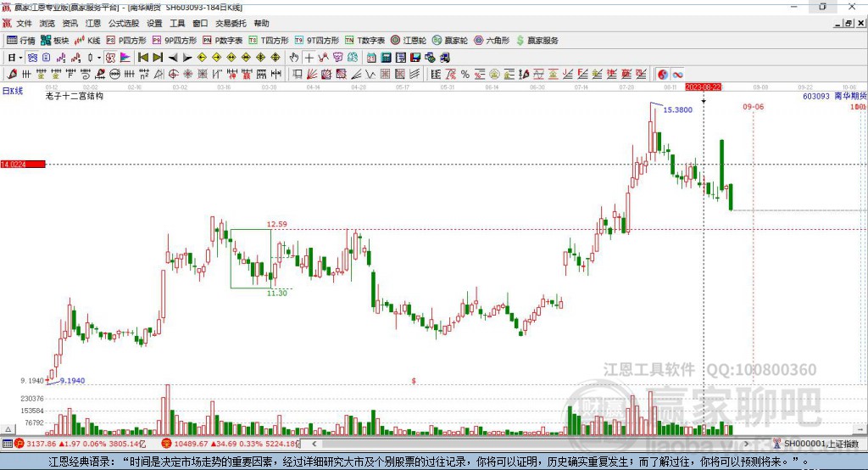The height and width of the screenshot is (470, 868).
Task: Open the 浏览 menu
Action: point(47,23)
